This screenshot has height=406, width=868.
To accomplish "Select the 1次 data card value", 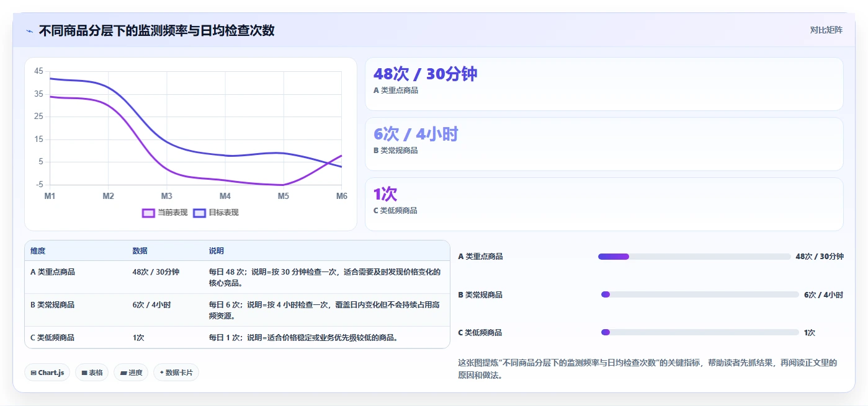I will click(x=385, y=194).
